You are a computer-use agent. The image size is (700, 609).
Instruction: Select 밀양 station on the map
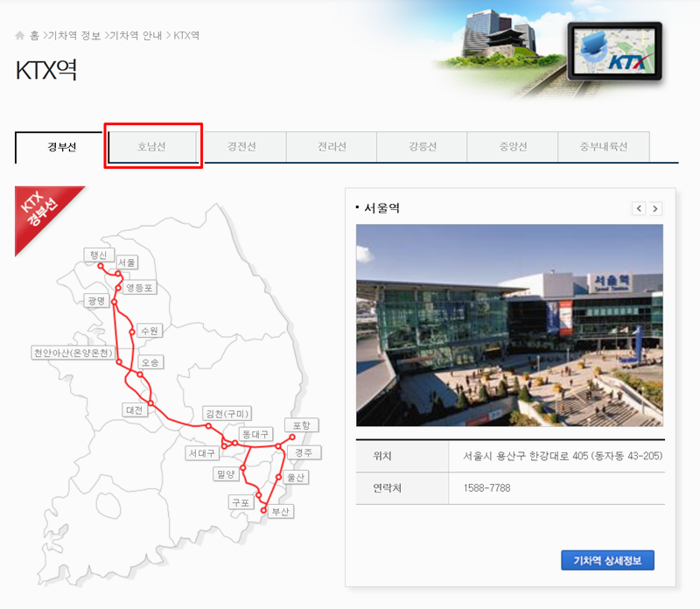(226, 474)
